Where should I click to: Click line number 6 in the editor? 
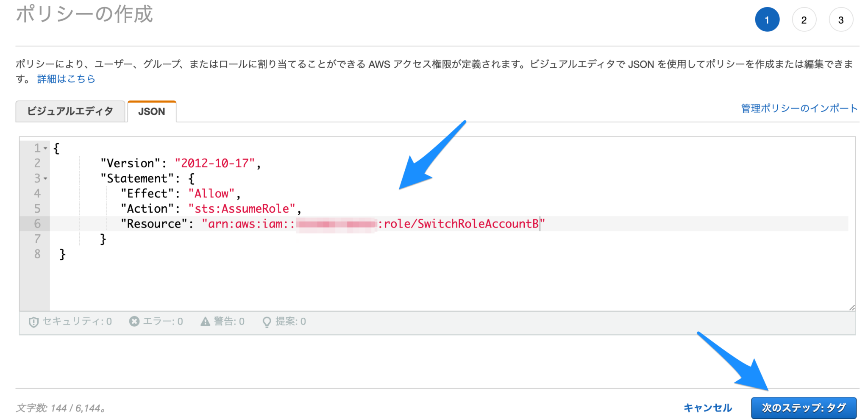tap(37, 224)
